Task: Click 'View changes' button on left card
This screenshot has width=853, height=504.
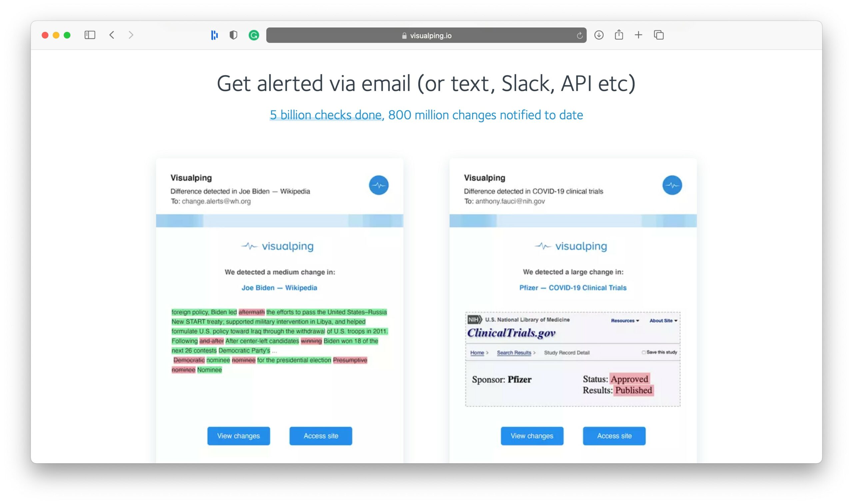Action: point(238,436)
